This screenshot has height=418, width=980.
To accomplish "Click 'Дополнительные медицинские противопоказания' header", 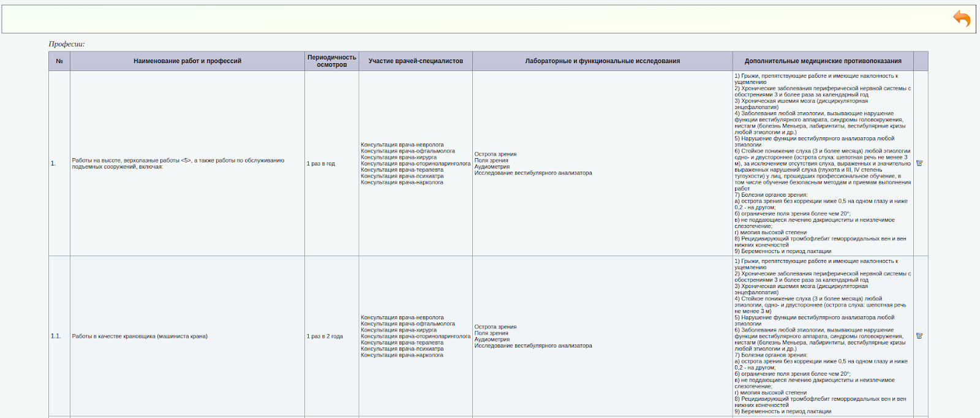I will tap(823, 61).
